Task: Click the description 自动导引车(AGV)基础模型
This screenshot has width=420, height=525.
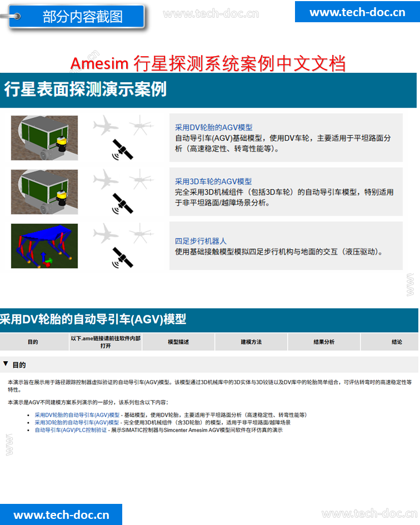Action: point(283,143)
